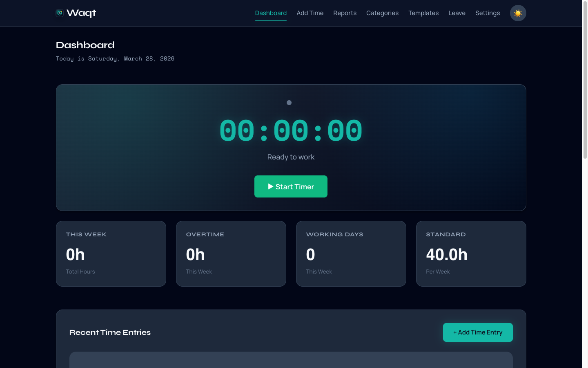
Task: Open the Dashboard nav tab
Action: click(271, 13)
